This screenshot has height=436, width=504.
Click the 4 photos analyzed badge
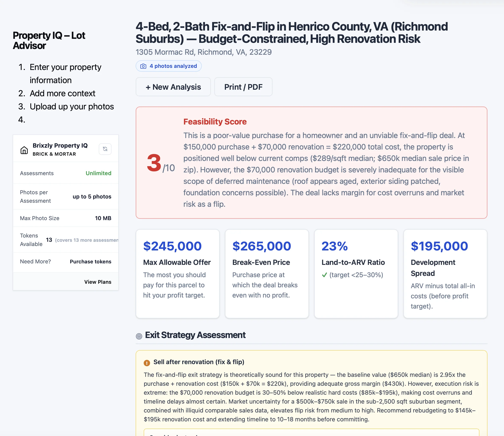[x=168, y=66]
